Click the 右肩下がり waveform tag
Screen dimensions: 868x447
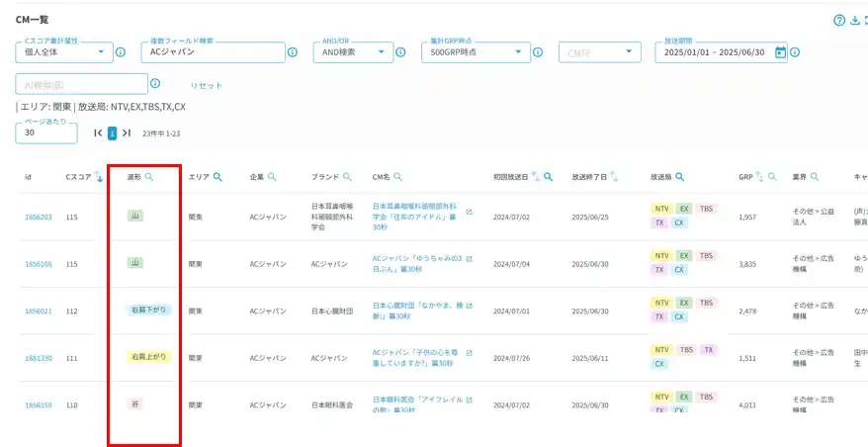pyautogui.click(x=148, y=311)
